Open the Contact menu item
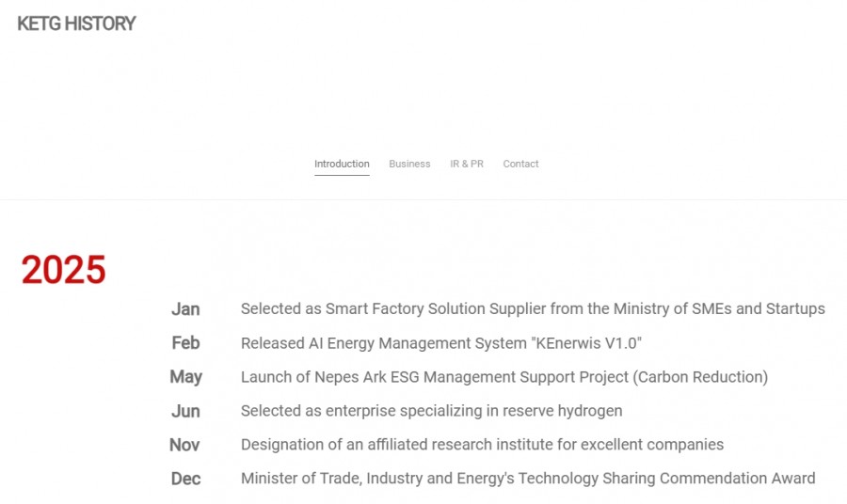This screenshot has width=847, height=504. tap(520, 164)
